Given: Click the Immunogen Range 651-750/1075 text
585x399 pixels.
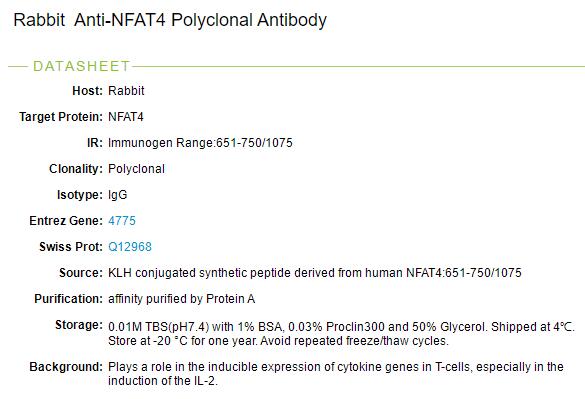Looking at the screenshot, I should [x=200, y=143].
